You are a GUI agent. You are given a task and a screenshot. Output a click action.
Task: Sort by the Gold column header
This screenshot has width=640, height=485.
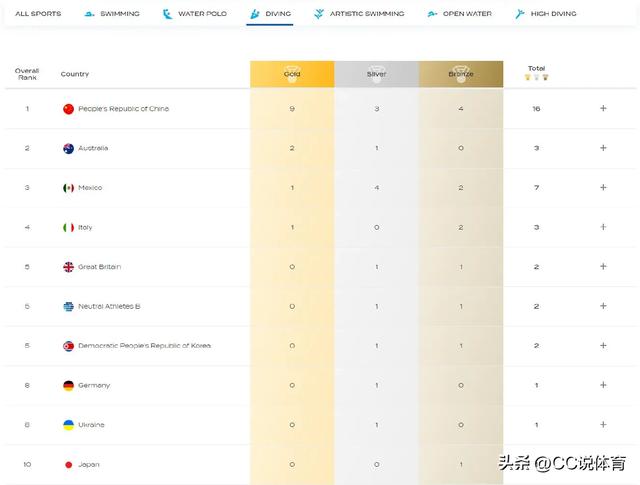tap(292, 74)
